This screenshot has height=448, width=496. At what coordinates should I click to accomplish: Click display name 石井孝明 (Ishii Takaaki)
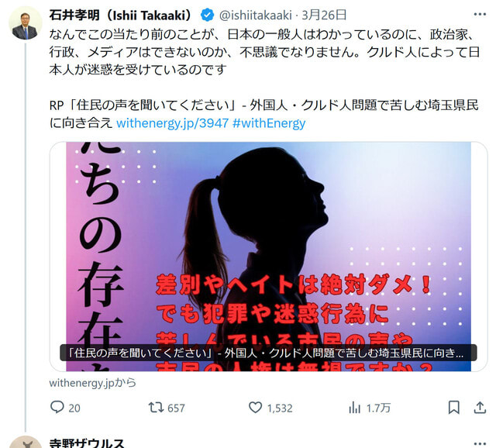[x=120, y=16]
